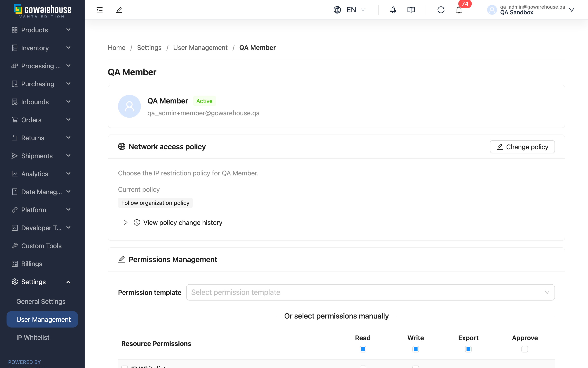Click the Change policy button
The height and width of the screenshot is (368, 588).
[522, 147]
